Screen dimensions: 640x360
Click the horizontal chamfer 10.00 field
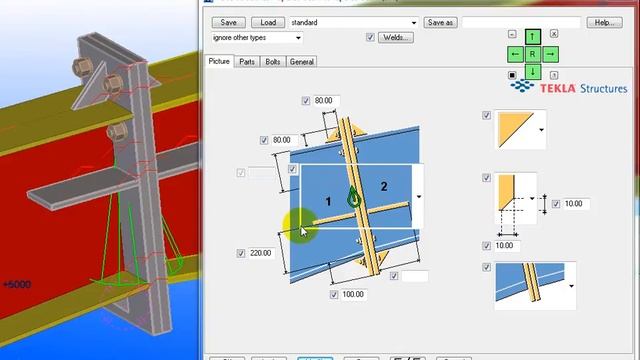pyautogui.click(x=507, y=246)
